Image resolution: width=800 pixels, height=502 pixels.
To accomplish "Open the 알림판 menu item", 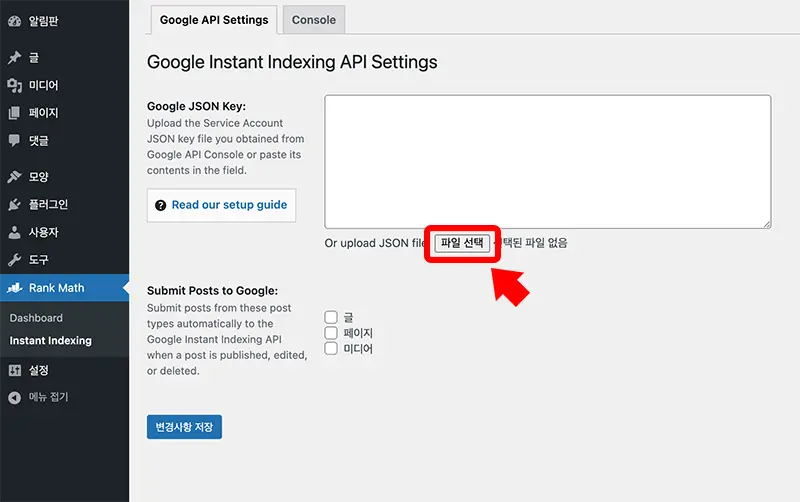I will pos(64,21).
